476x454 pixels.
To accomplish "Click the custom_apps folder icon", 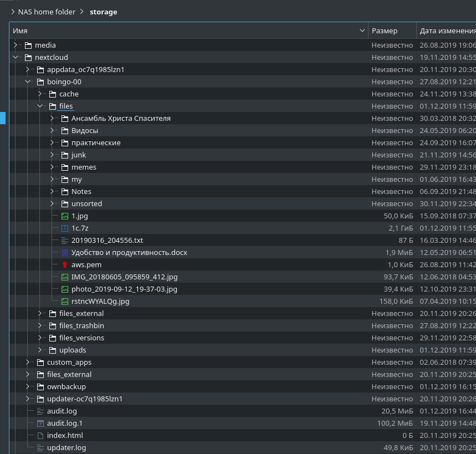I will (x=40, y=363).
